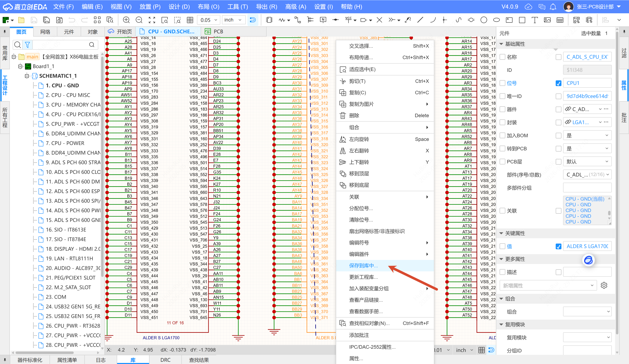
Task: Click the ellipsis button beside 器件 field
Action: tap(606, 109)
